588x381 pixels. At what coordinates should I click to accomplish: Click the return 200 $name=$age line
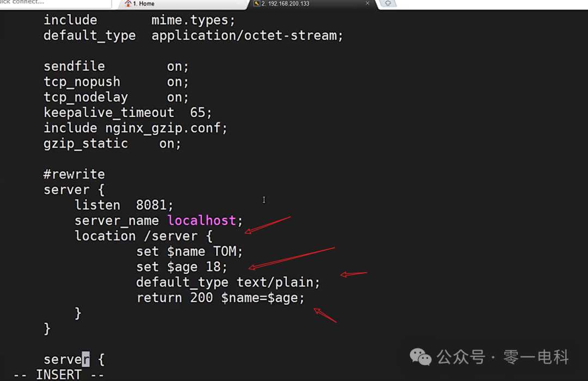pyautogui.click(x=220, y=298)
